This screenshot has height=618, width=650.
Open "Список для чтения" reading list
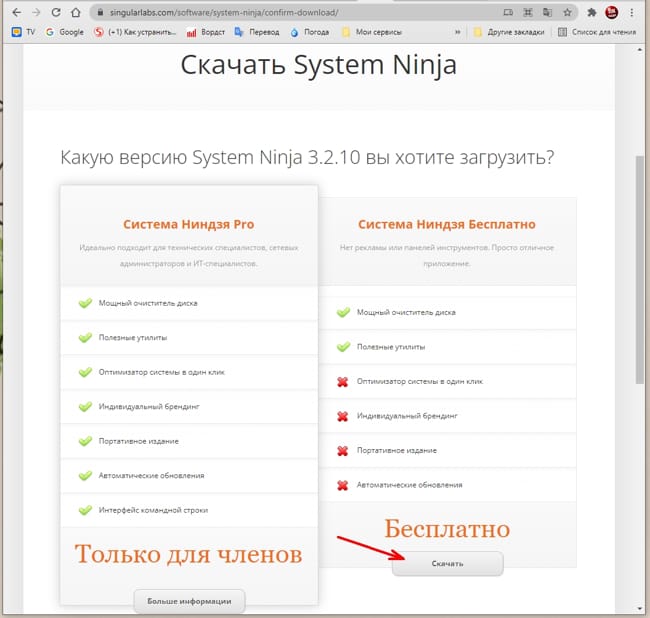click(x=597, y=32)
